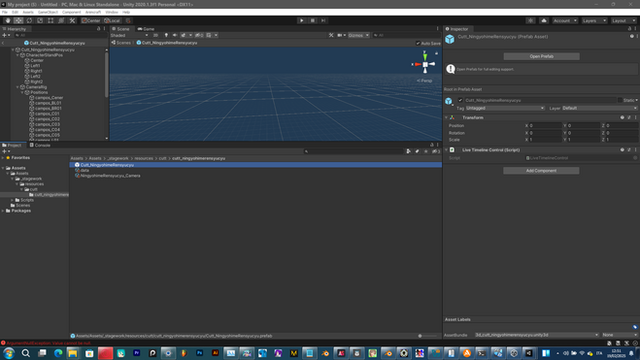Click the Add Component button
The image size is (640, 360).
click(541, 171)
